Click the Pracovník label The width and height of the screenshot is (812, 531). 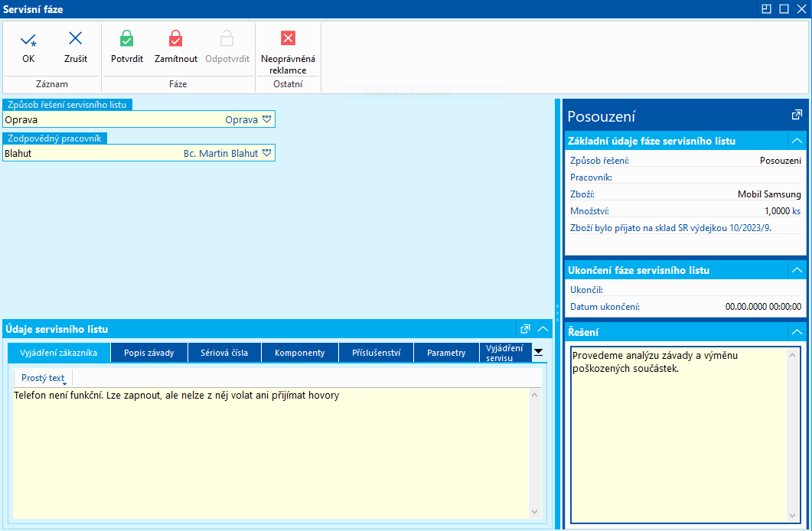coord(591,178)
